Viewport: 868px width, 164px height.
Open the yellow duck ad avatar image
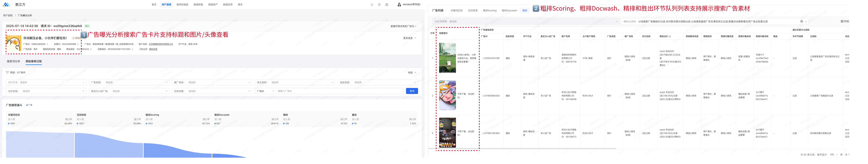pos(14,43)
